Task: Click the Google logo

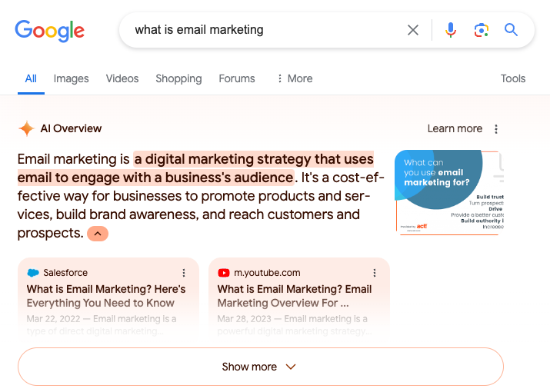Action: point(50,31)
